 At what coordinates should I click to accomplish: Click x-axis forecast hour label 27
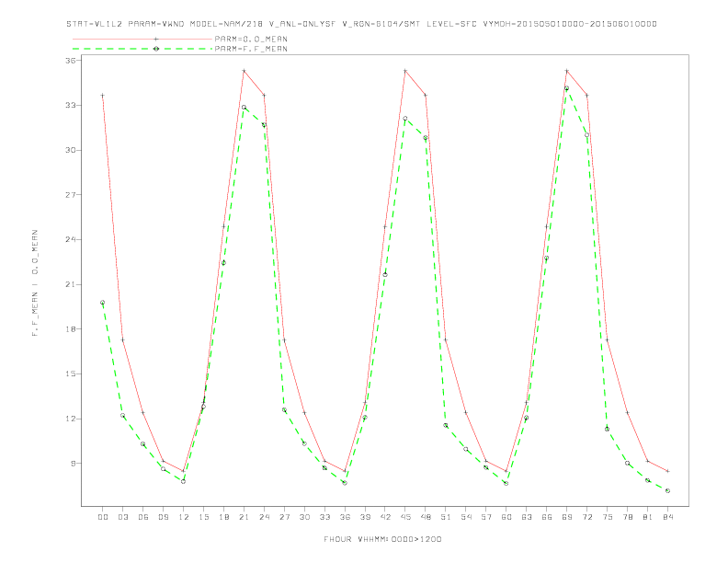(284, 517)
